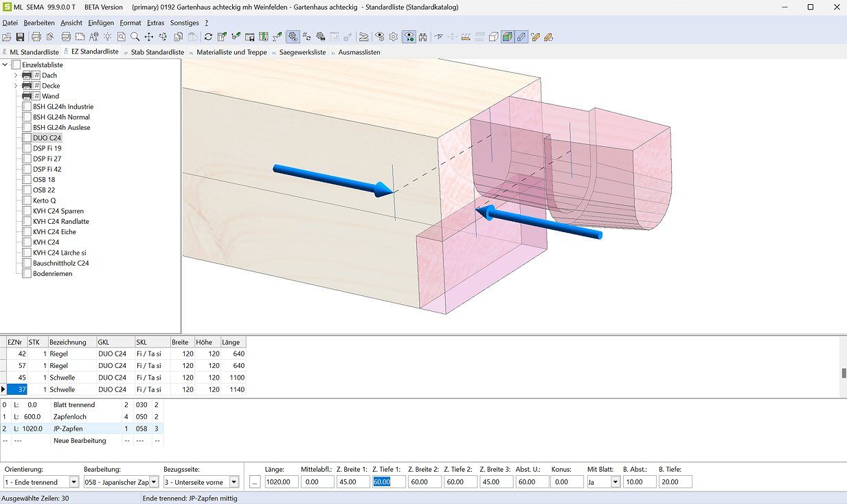Select the four-arrow pan tool
This screenshot has width=847, height=504.
[x=148, y=36]
